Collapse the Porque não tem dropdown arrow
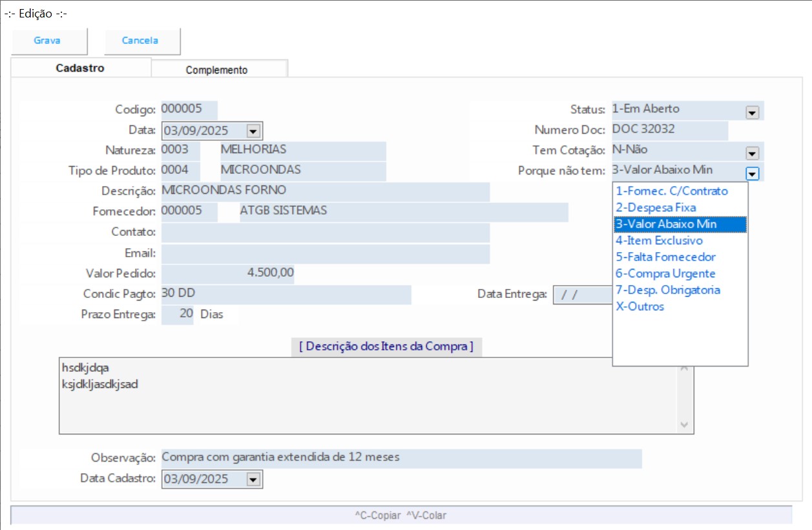Viewport: 812px width, 530px height. pyautogui.click(x=752, y=173)
